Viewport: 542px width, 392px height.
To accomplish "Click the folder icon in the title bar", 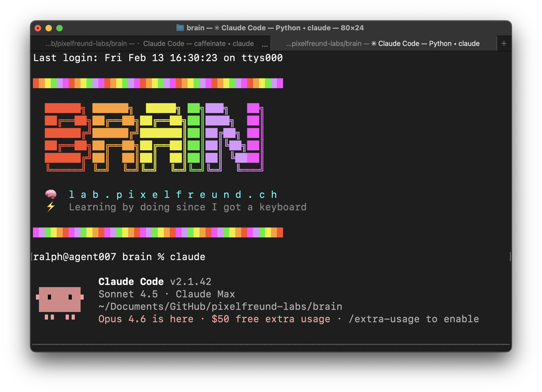I will pyautogui.click(x=180, y=28).
